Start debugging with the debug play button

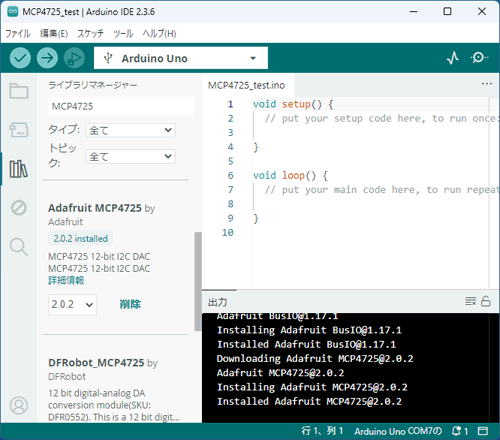[74, 58]
